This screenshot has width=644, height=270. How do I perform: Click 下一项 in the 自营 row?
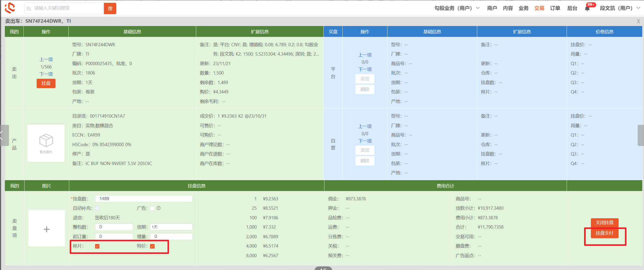[365, 141]
